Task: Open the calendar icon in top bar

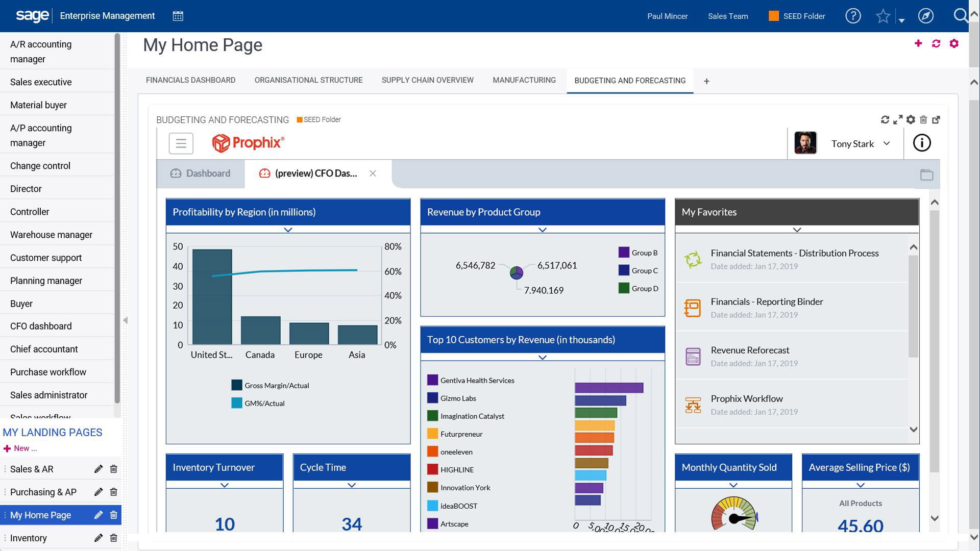Action: (178, 16)
